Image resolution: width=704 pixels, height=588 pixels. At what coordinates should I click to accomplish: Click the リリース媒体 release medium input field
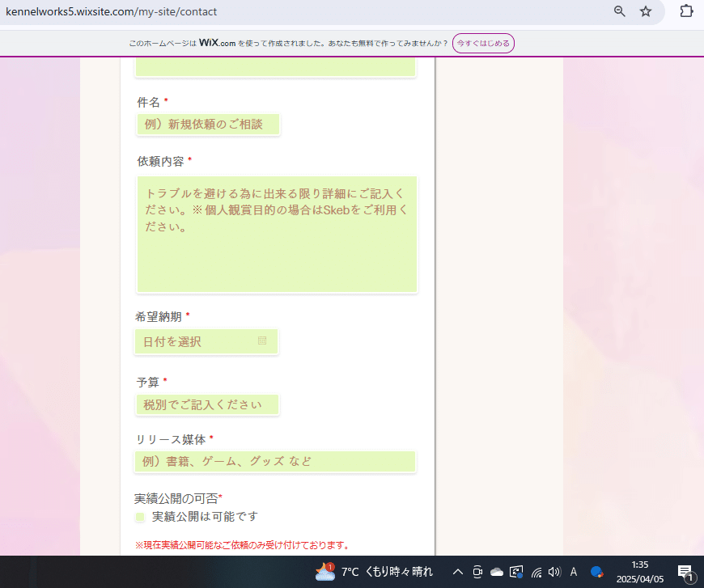point(275,462)
